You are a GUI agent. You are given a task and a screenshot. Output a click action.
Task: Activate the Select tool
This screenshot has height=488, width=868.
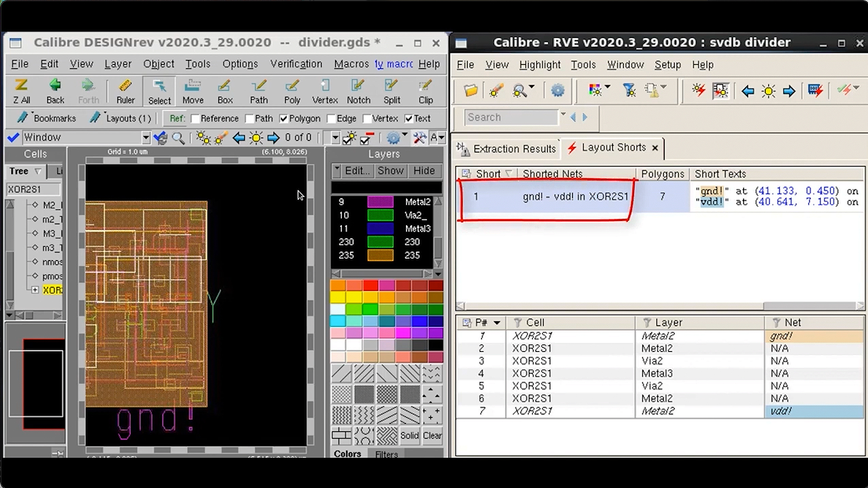[x=159, y=91]
